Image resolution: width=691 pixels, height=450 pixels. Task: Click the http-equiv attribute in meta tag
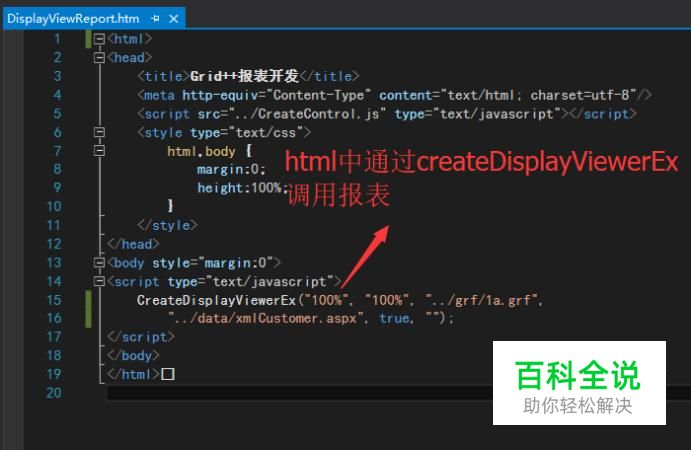point(220,95)
